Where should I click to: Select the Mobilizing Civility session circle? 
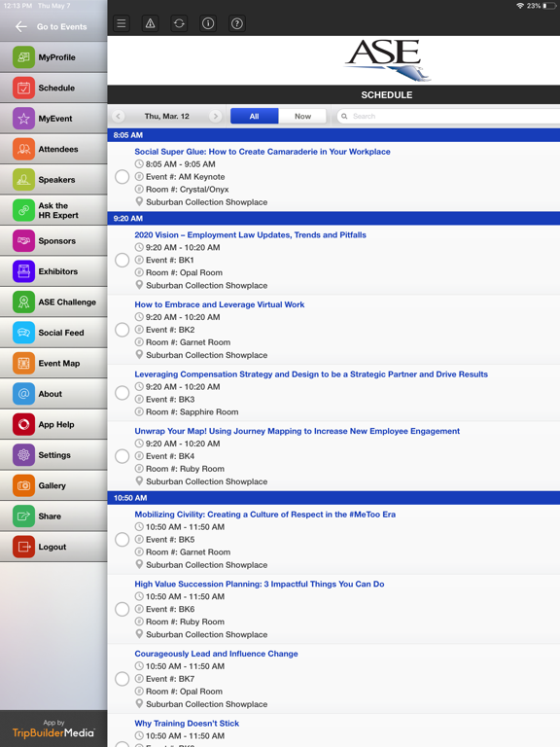[x=122, y=539]
